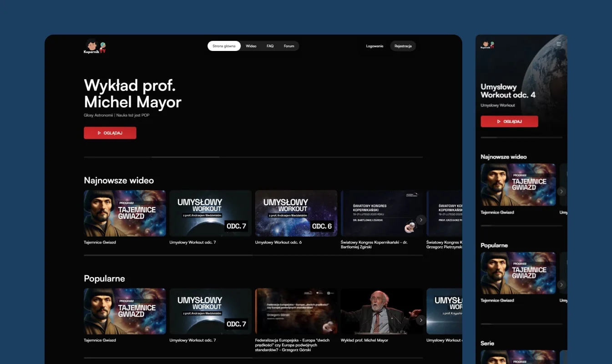612x364 pixels.
Task: Open Tajemnice Gwiazd thumbnail in desktop Najnowsze wideo
Action: point(125,213)
